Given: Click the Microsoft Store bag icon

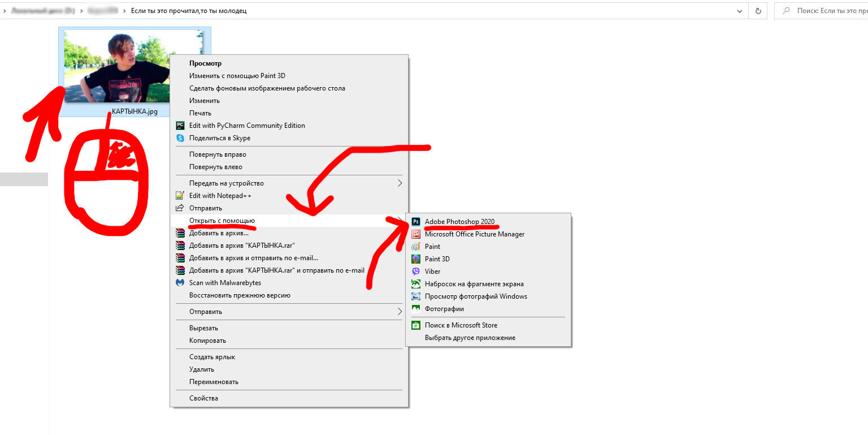Looking at the screenshot, I should click(416, 325).
